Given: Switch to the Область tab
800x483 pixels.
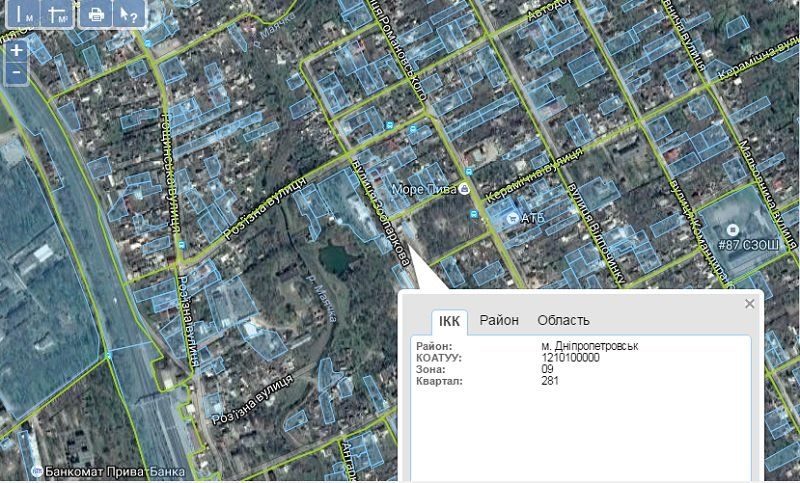Looking at the screenshot, I should 563,321.
